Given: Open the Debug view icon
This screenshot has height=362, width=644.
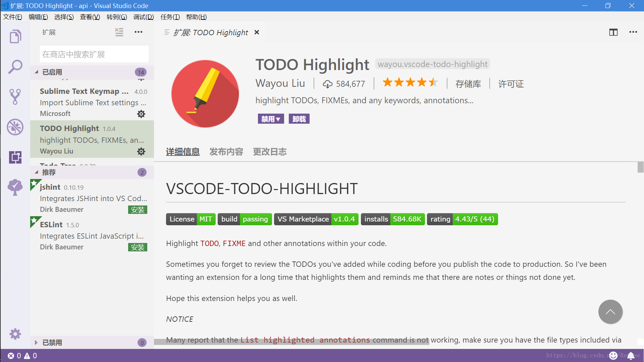Looking at the screenshot, I should (15, 127).
